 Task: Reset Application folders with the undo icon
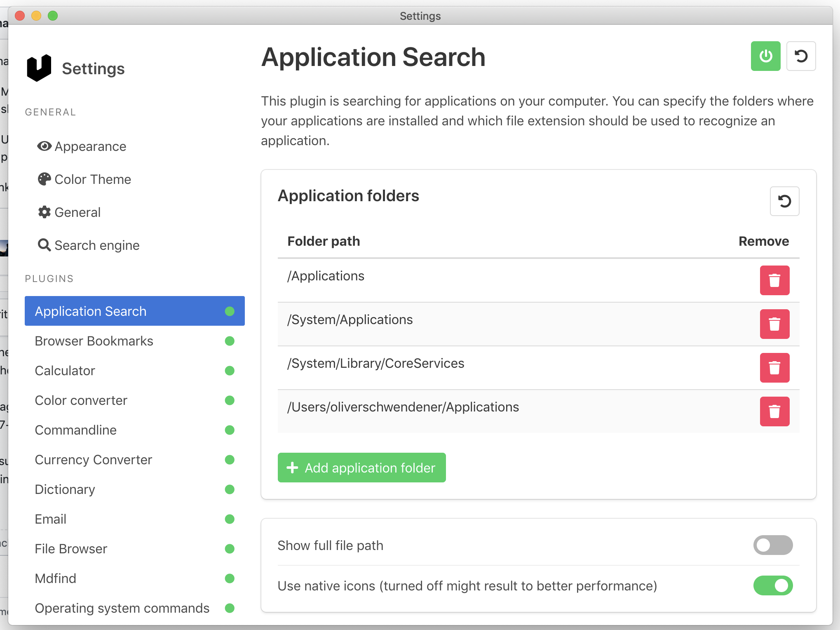click(x=784, y=201)
